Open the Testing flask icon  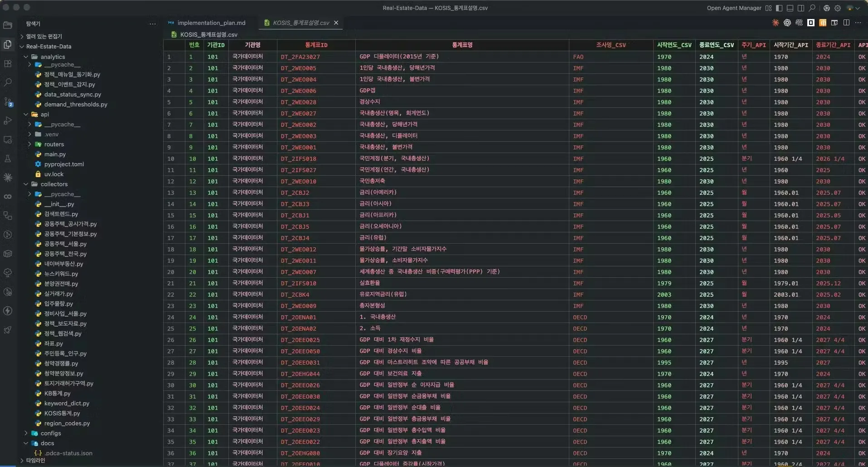point(8,159)
